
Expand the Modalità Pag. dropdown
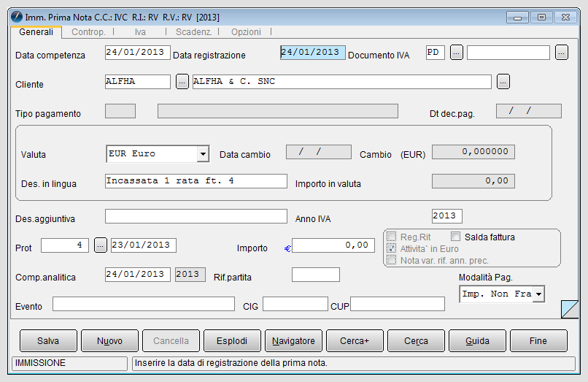pyautogui.click(x=539, y=294)
